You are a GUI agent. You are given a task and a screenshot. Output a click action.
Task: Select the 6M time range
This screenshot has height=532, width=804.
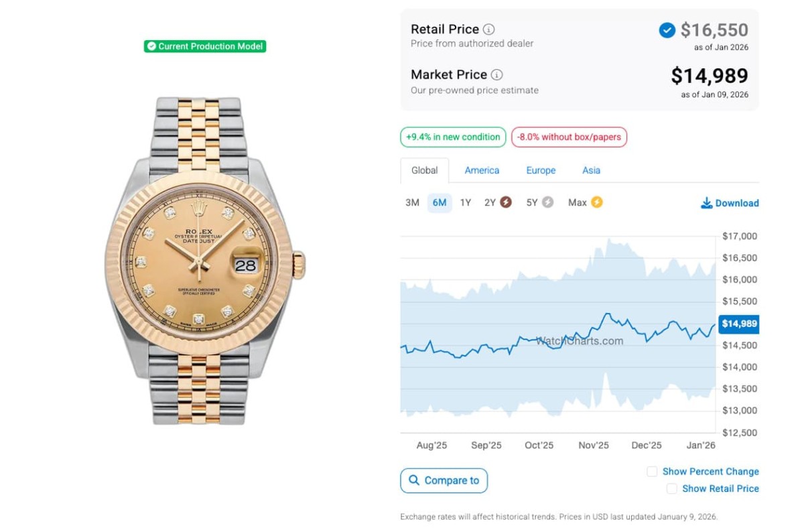coord(440,202)
